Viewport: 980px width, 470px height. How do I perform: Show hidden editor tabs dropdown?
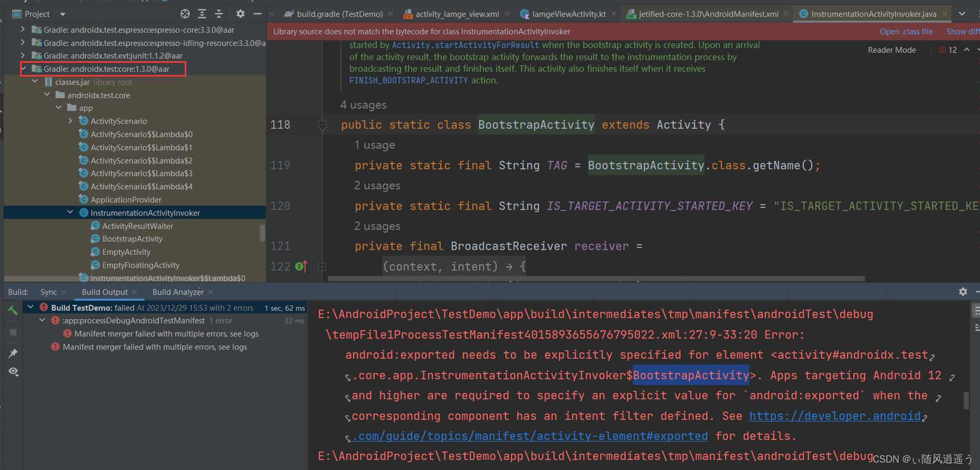coord(962,14)
